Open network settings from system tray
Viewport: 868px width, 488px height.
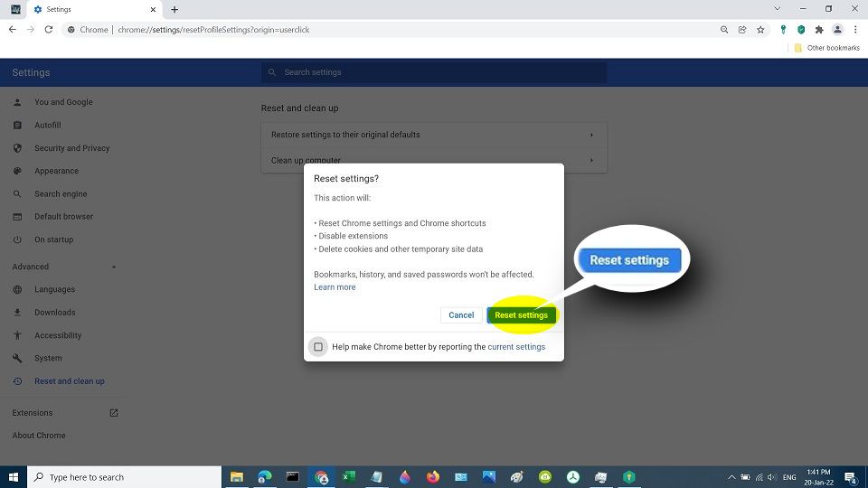(x=759, y=477)
